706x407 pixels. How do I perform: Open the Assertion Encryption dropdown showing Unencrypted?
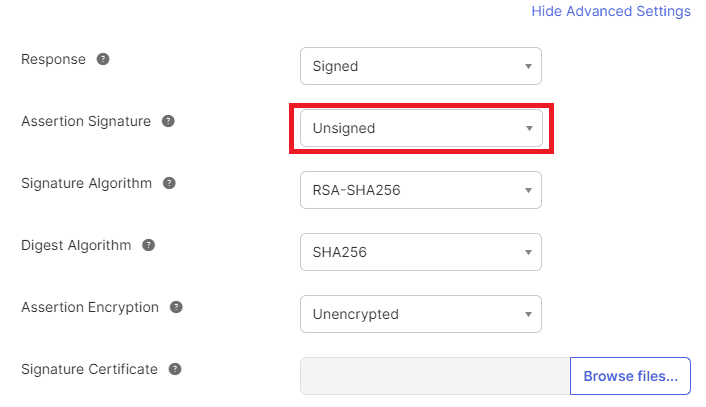point(420,314)
